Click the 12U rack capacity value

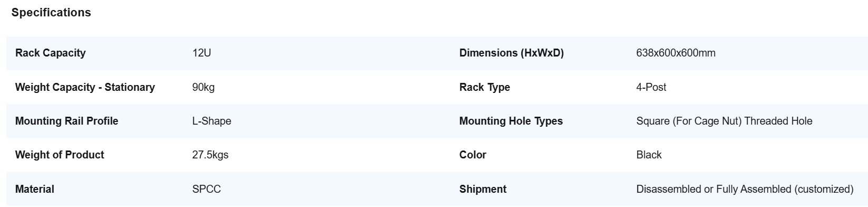(202, 53)
